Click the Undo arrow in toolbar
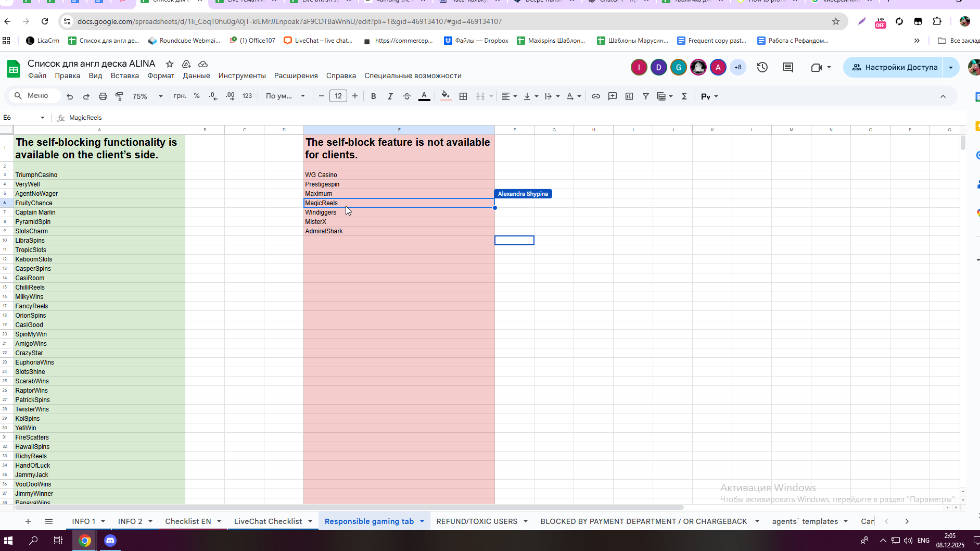Screen dimensions: 980x551 pyautogui.click(x=70, y=96)
